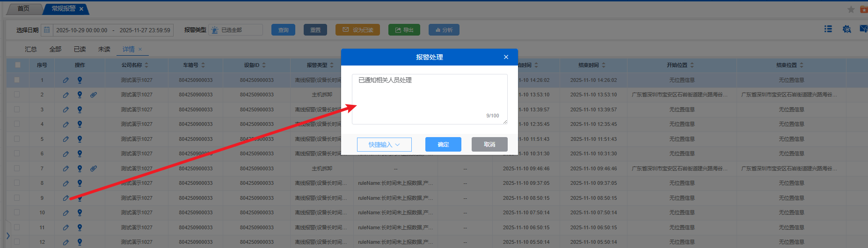Check the checkbox for row 3
The image size is (868, 248).
(x=17, y=109)
